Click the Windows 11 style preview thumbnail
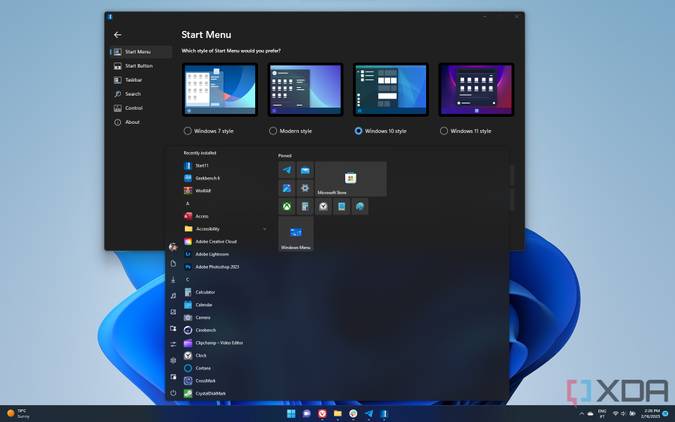 pyautogui.click(x=476, y=90)
